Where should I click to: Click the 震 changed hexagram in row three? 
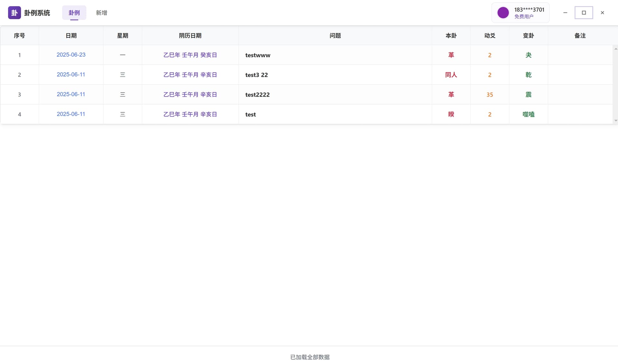(528, 95)
